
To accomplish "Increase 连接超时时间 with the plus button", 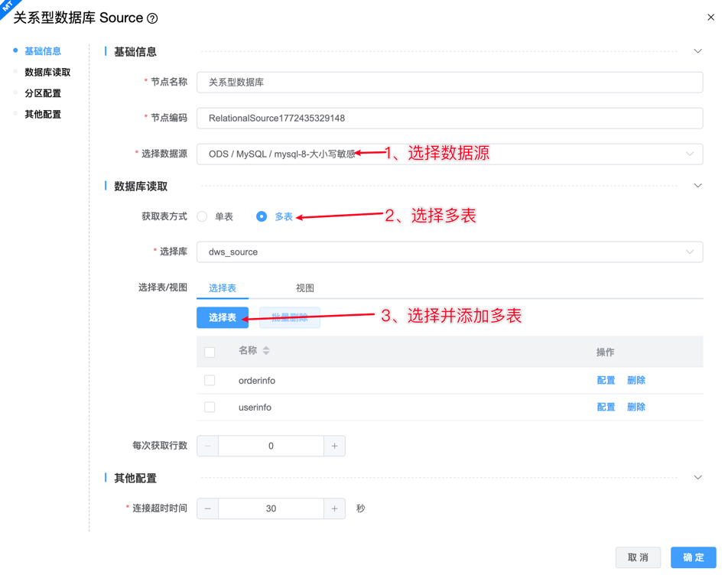I will pos(334,508).
